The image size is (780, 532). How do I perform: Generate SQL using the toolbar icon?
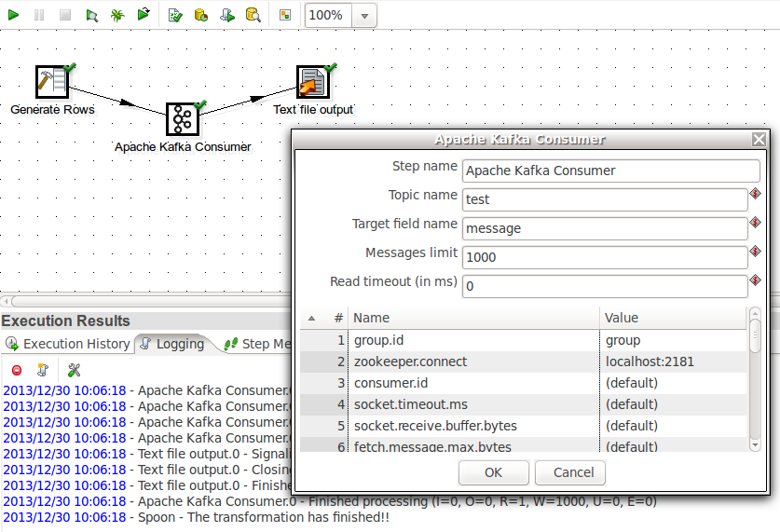point(227,15)
